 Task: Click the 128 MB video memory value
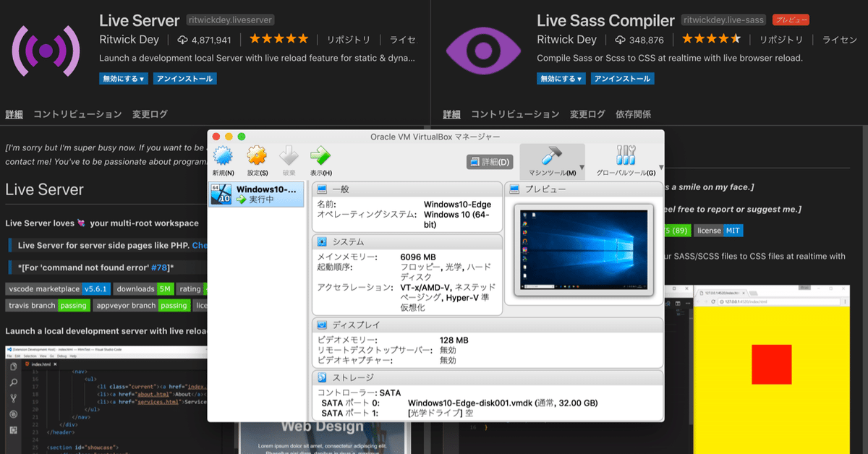tap(454, 340)
